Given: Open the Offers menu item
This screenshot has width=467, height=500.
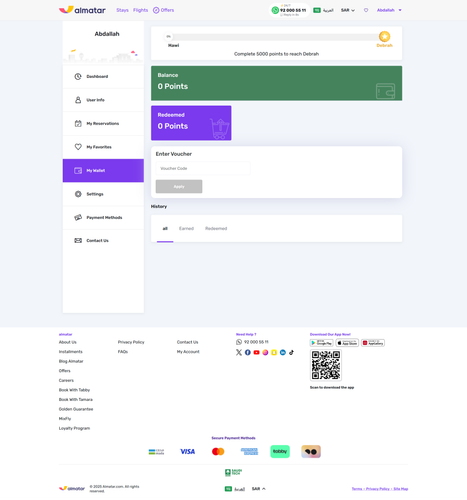Looking at the screenshot, I should 167,10.
